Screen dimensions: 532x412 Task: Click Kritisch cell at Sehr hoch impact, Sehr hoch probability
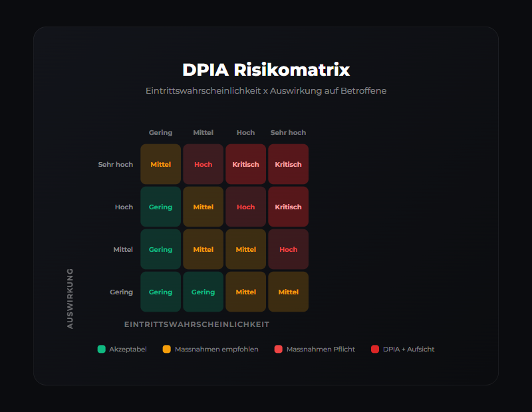tap(288, 164)
